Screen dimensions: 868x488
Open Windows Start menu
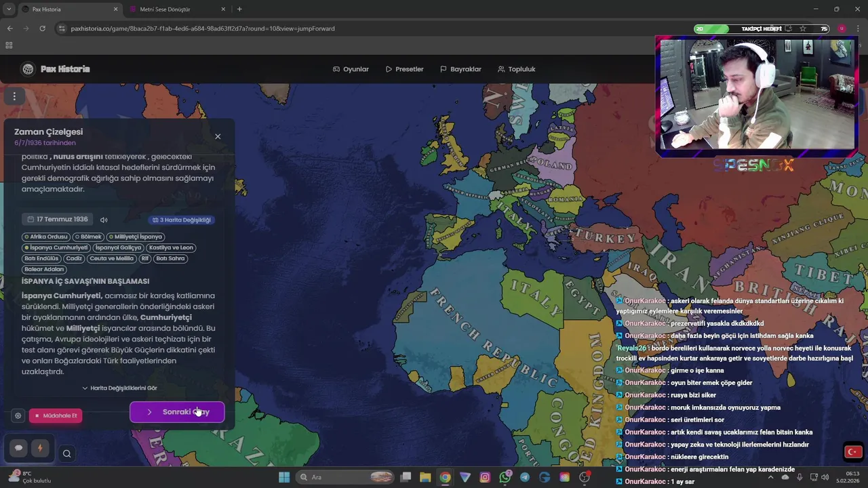click(x=284, y=477)
